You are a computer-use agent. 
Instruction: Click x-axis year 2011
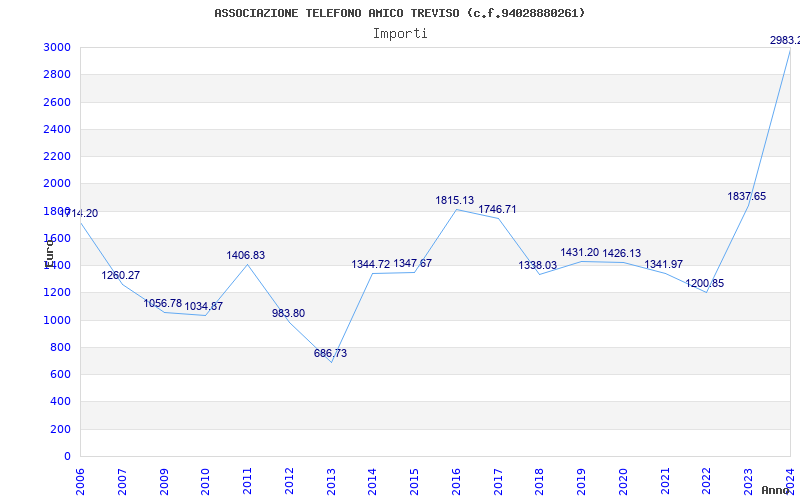[x=247, y=482]
